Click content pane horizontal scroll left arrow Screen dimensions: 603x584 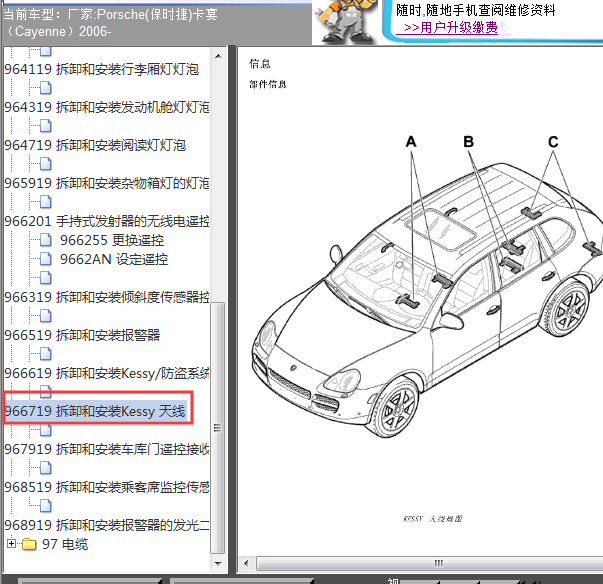click(246, 564)
